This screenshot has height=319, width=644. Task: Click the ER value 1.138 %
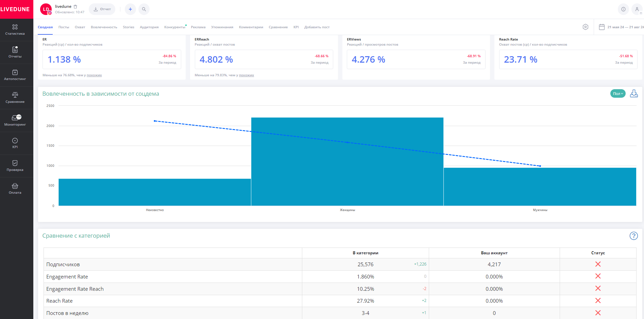pos(64,60)
